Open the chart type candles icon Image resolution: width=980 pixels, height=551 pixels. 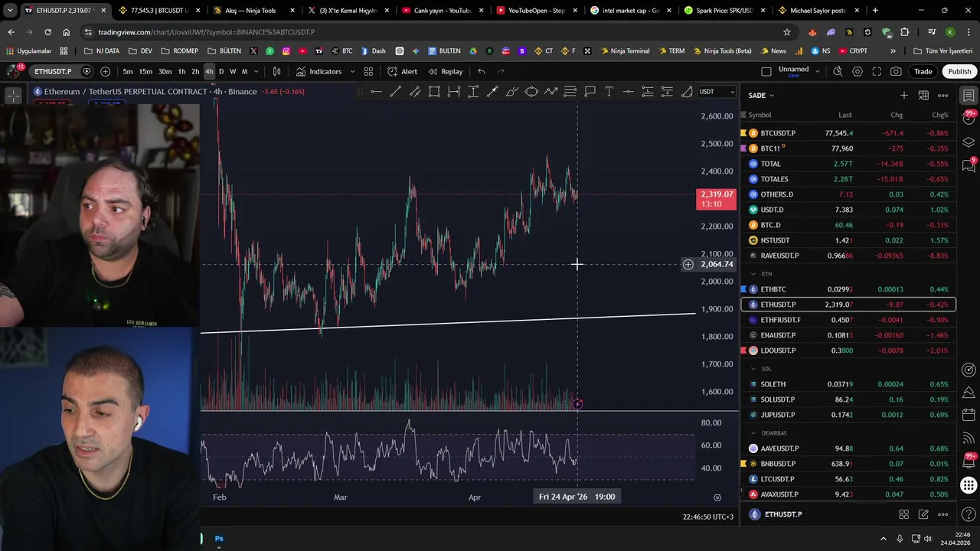(276, 71)
